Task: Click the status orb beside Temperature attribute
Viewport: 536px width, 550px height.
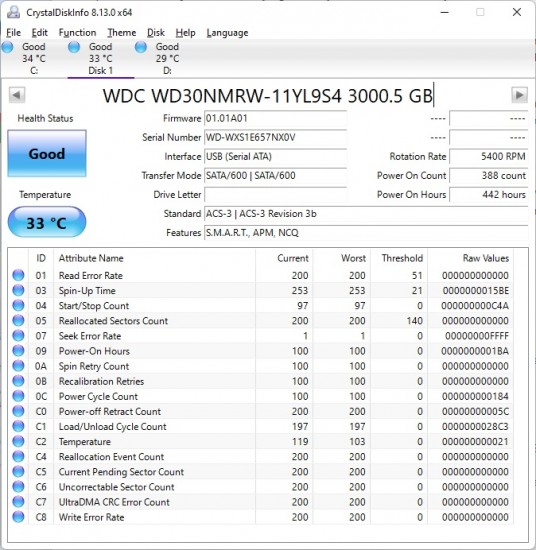Action: (x=18, y=441)
